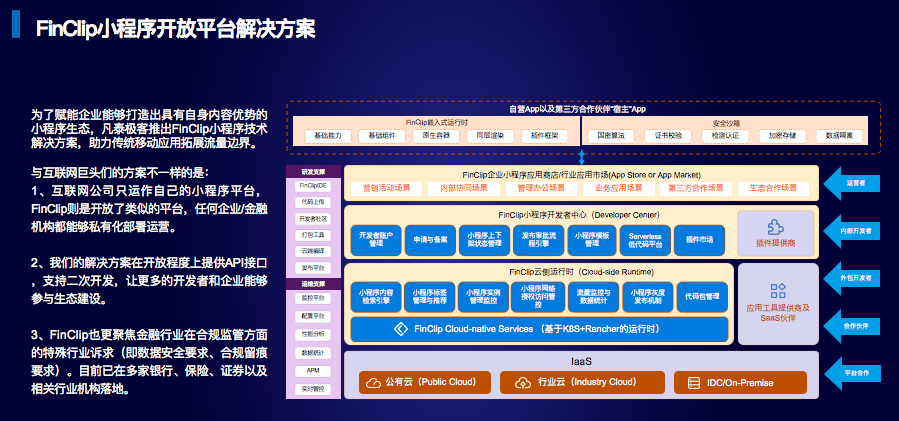Click 插件框架 under FinClip嵌入式运行时

pyautogui.click(x=544, y=137)
